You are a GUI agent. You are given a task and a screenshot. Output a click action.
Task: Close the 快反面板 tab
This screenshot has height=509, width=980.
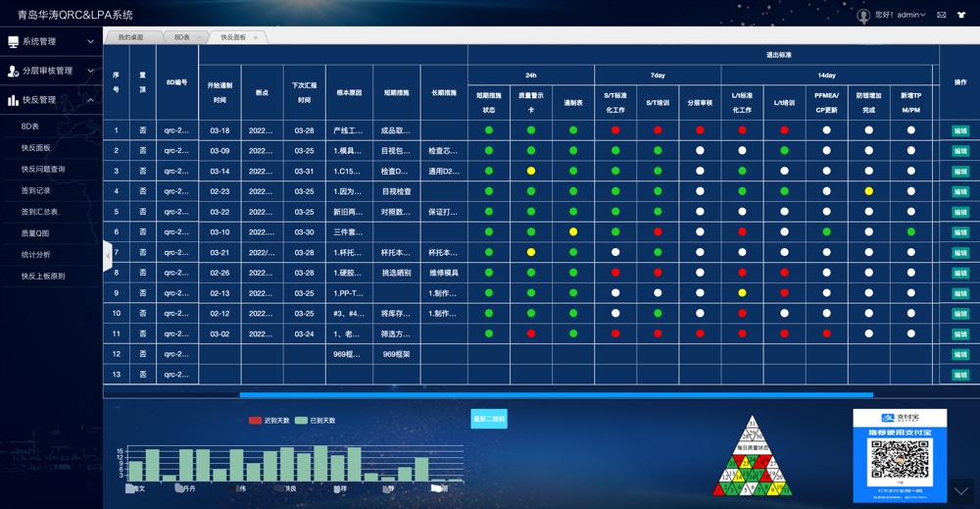coord(256,37)
